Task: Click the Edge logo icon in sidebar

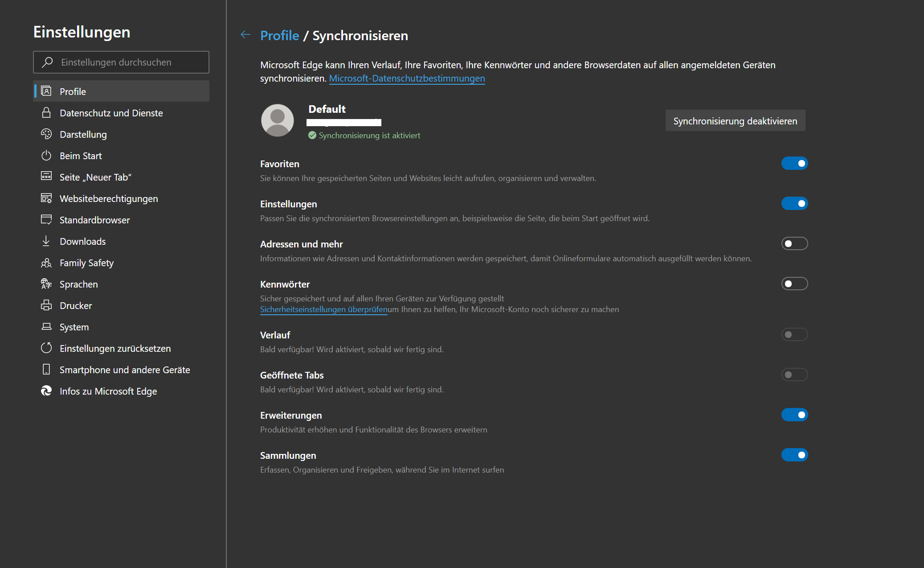Action: click(x=46, y=391)
